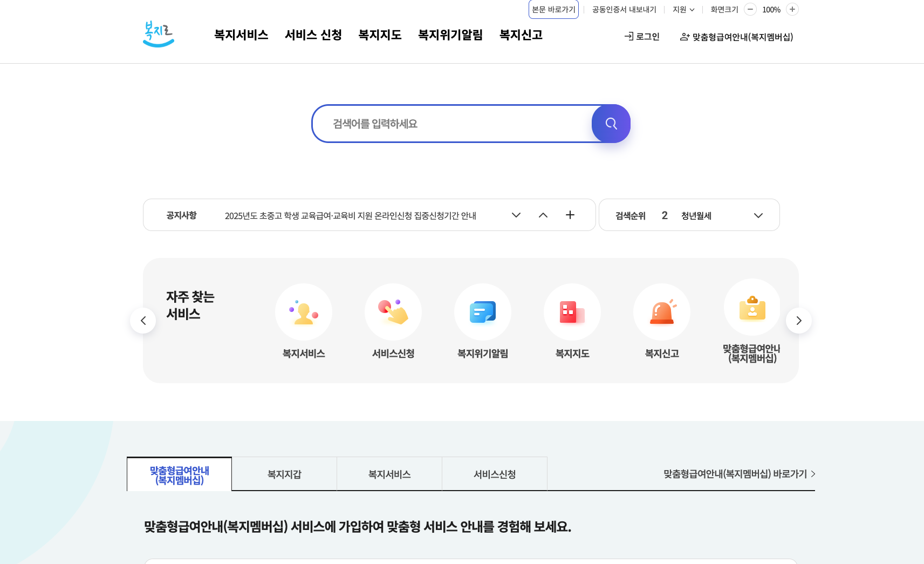This screenshot has height=564, width=924.
Task: Click the blue search magnifier button
Action: tap(611, 124)
